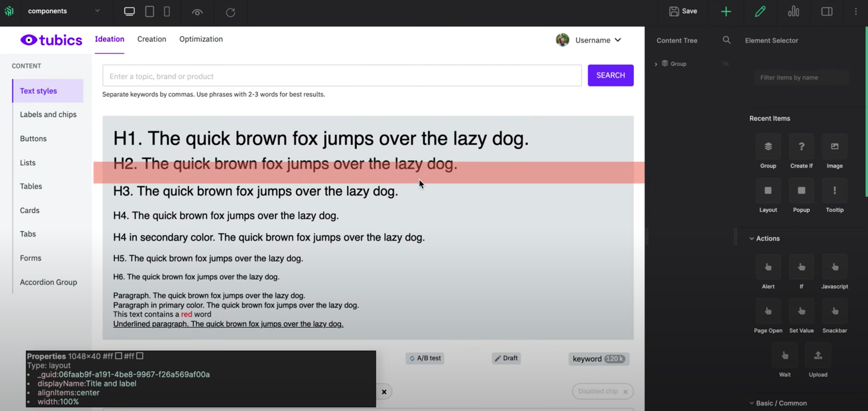Viewport: 868px width, 411px height.
Task: Open Lists section in sidebar
Action: [28, 163]
